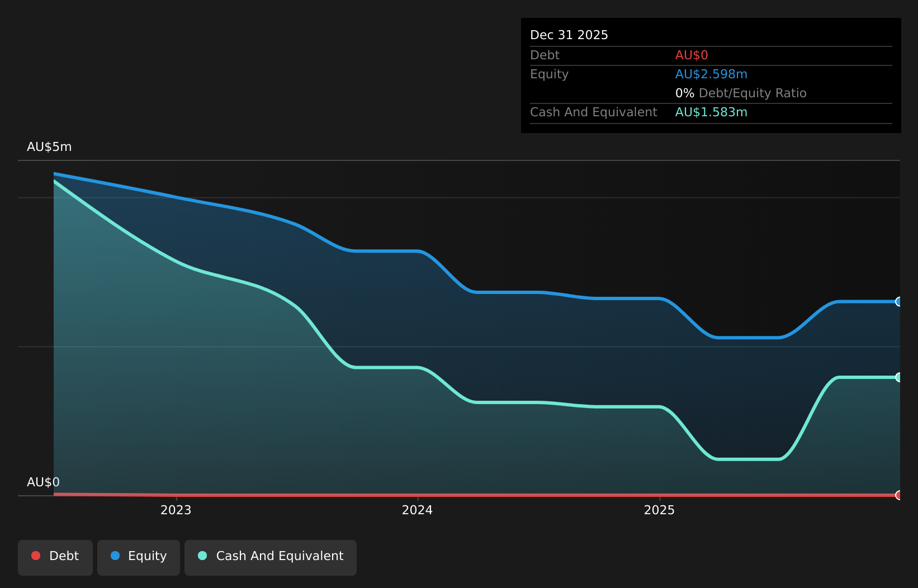This screenshot has height=588, width=918.
Task: Toggle the Cash And Equivalent legend button
Action: tap(271, 557)
